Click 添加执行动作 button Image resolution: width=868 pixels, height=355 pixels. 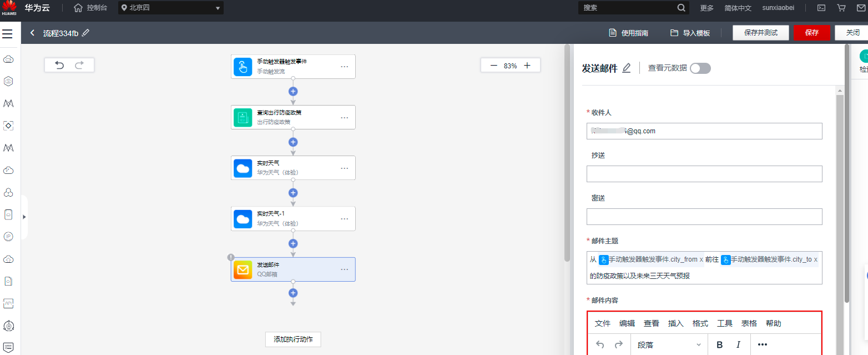(x=293, y=339)
